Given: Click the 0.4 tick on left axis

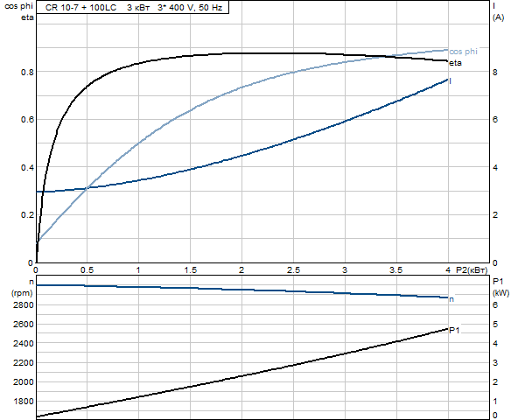Looking at the screenshot, I should click(x=27, y=167).
